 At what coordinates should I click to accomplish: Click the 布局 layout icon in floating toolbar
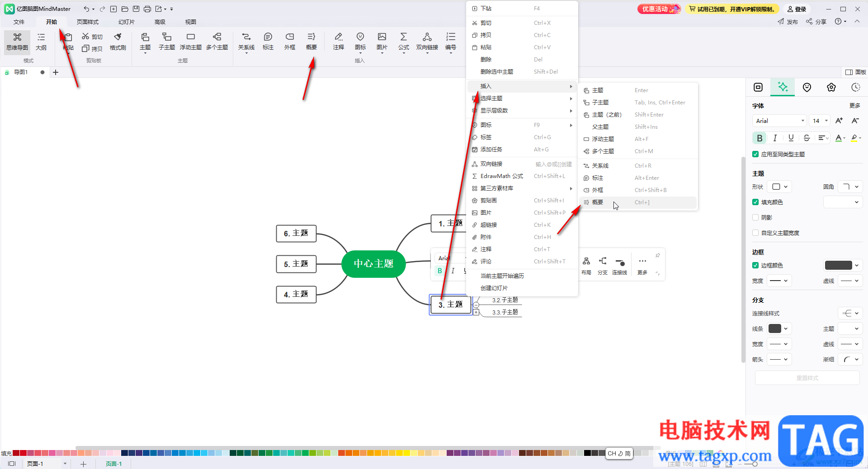pos(586,266)
